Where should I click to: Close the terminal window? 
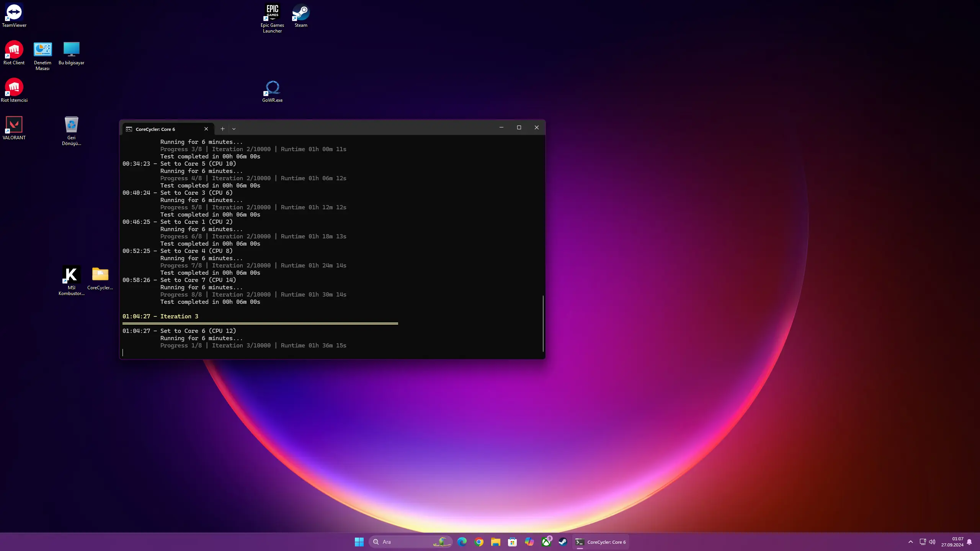537,127
